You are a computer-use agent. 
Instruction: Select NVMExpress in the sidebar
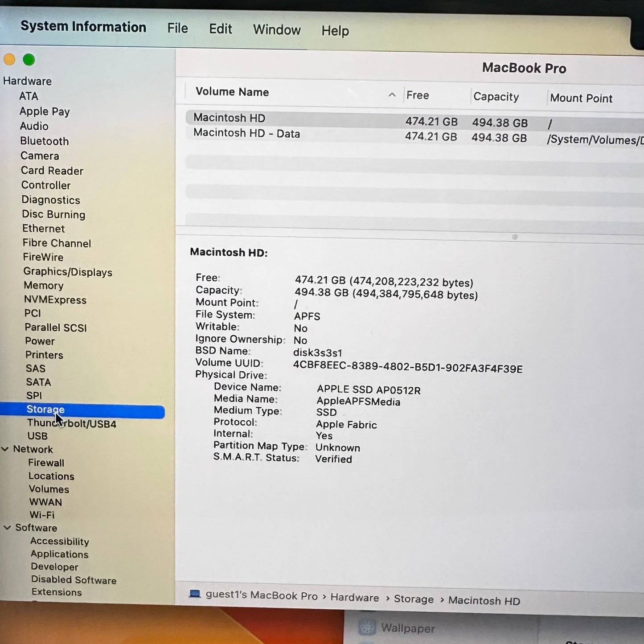tap(55, 300)
